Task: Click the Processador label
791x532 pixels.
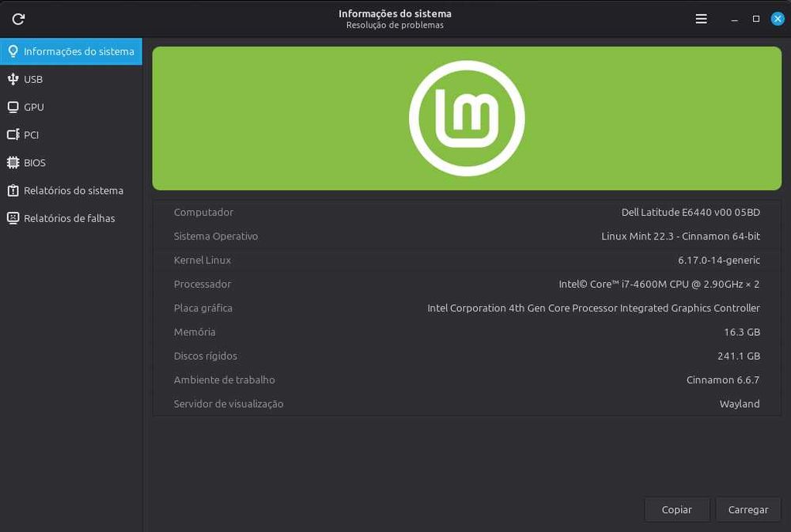Action: coord(202,284)
